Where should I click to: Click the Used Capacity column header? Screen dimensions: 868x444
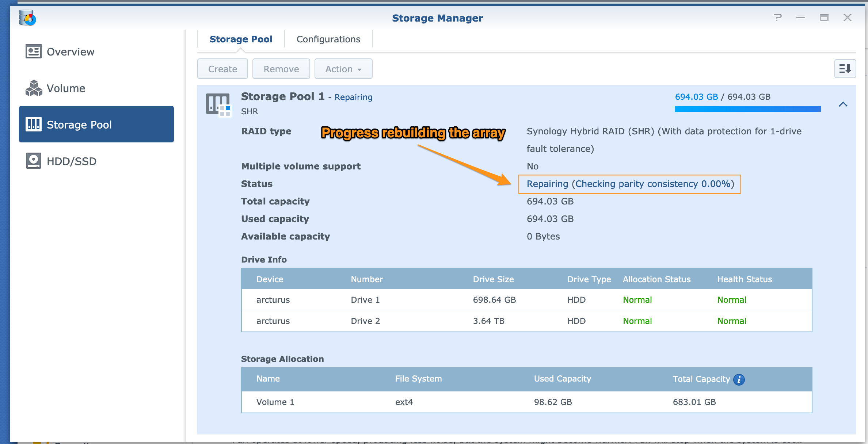click(562, 379)
